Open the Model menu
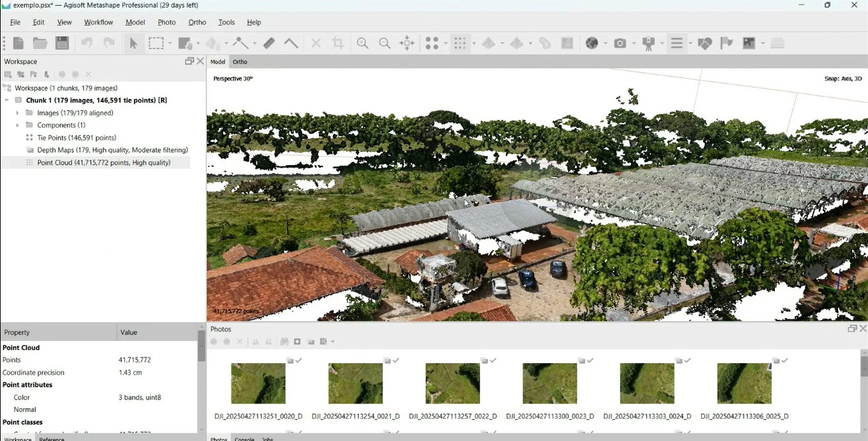Viewport: 868px width, 441px height. (x=135, y=22)
